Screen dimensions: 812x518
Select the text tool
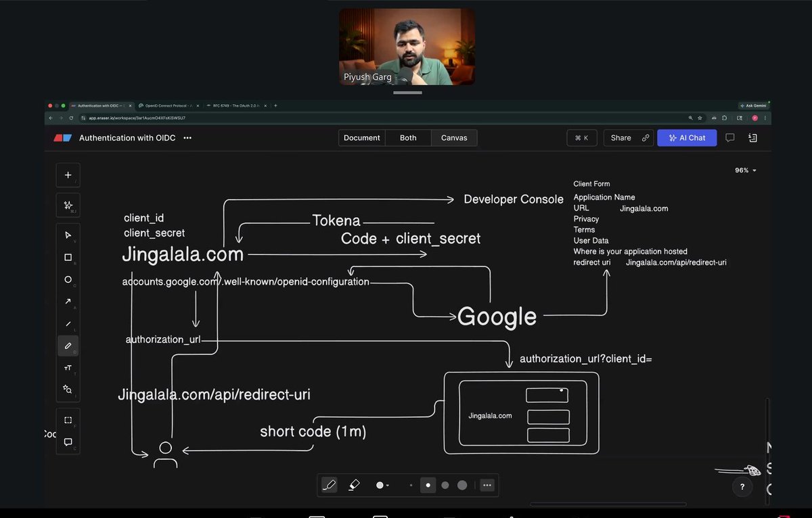[68, 368]
